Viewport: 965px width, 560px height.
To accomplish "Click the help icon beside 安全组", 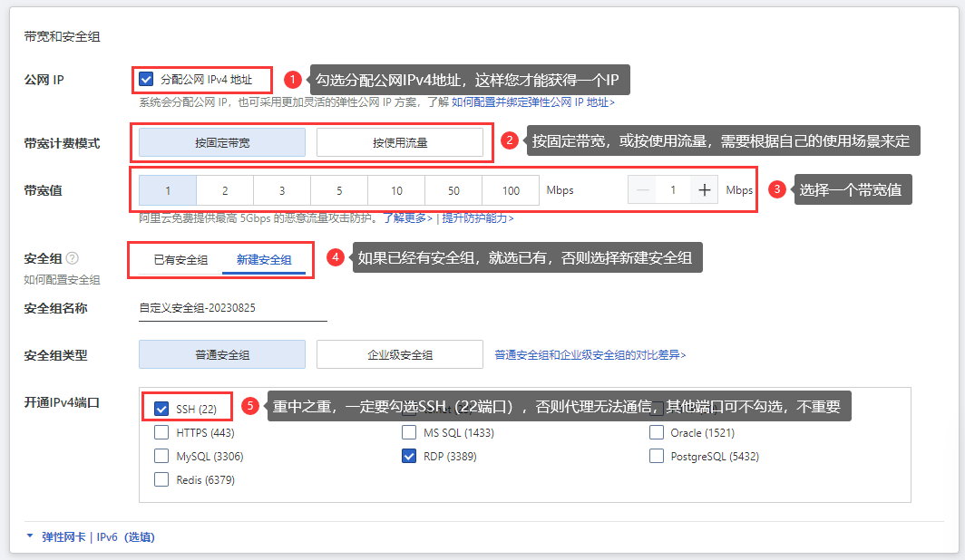I will point(73,258).
